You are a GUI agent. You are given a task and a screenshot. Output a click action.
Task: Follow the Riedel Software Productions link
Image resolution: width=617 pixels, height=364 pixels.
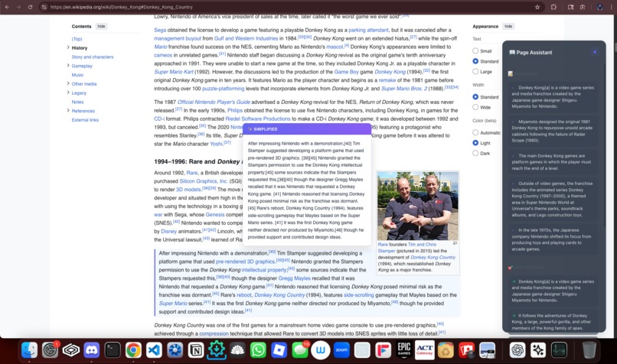coord(258,119)
